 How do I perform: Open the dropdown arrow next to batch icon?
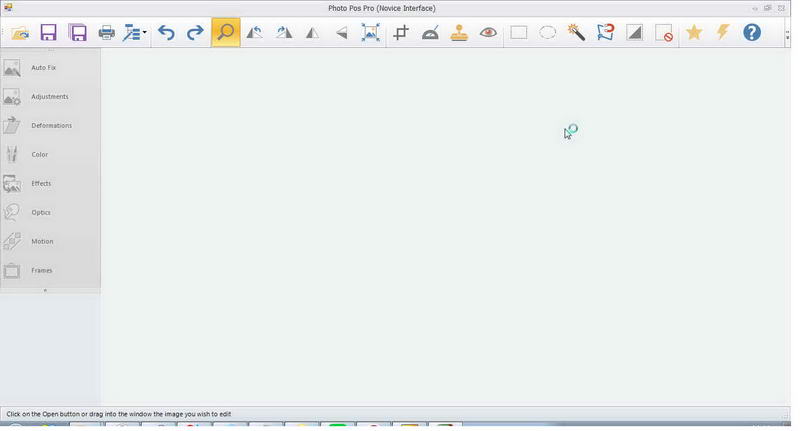pos(145,33)
